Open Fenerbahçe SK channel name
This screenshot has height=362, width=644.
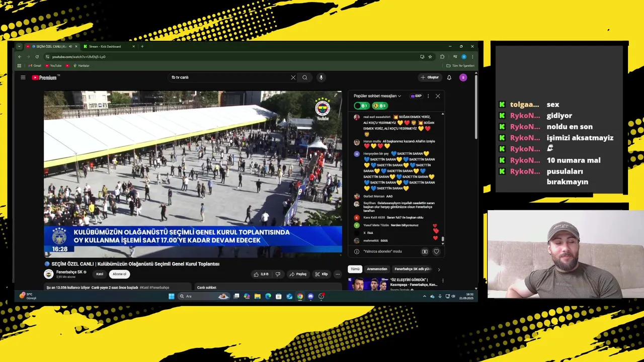(69, 272)
